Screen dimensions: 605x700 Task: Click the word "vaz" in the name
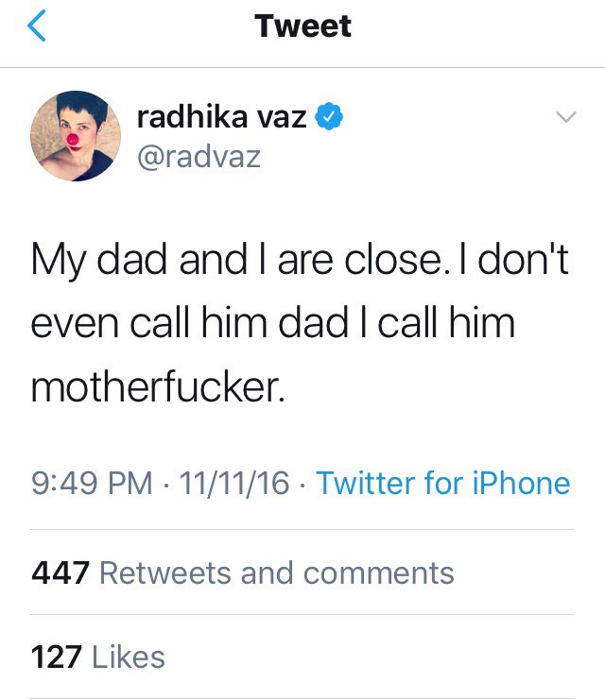pyautogui.click(x=278, y=118)
